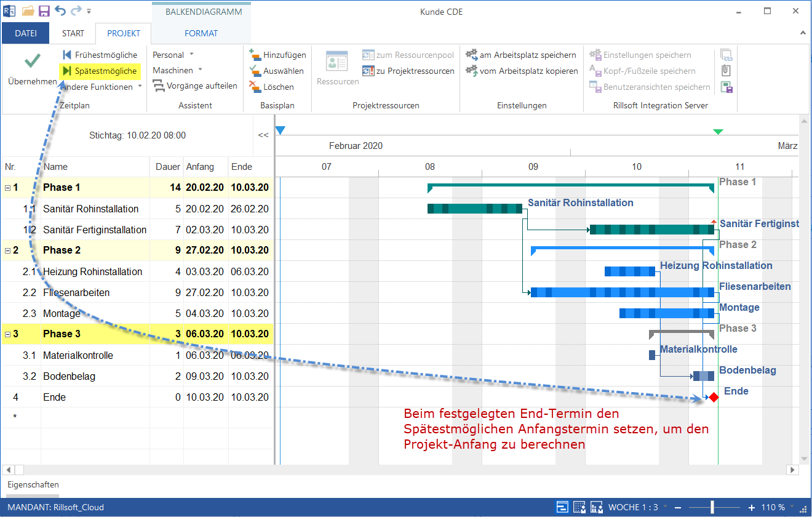Click Vorgänge aufteilen in Assistent group
The image size is (812, 517).
195,86
